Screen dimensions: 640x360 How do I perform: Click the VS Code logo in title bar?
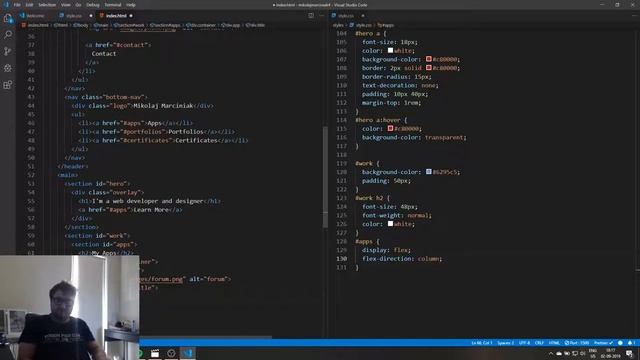pyautogui.click(x=6, y=5)
